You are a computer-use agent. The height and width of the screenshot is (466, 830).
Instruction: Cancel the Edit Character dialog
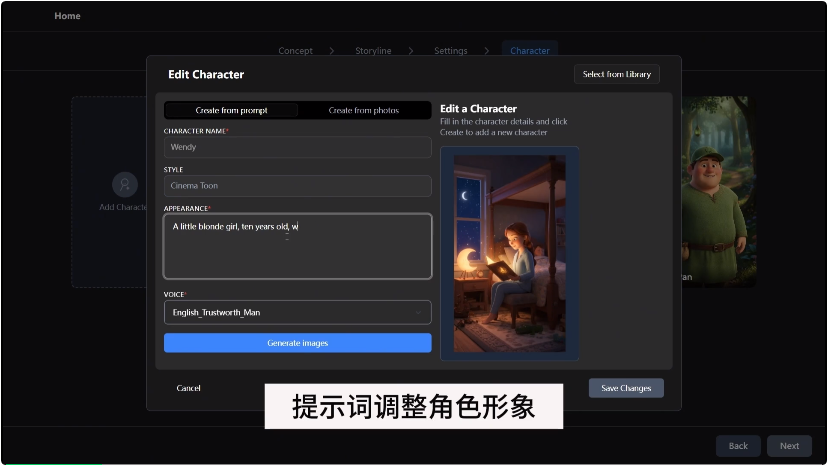(x=188, y=388)
